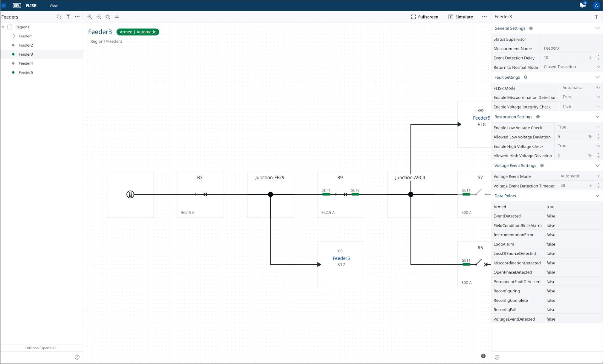This screenshot has height=364, width=603.
Task: Start Simulate mode
Action: click(x=461, y=17)
